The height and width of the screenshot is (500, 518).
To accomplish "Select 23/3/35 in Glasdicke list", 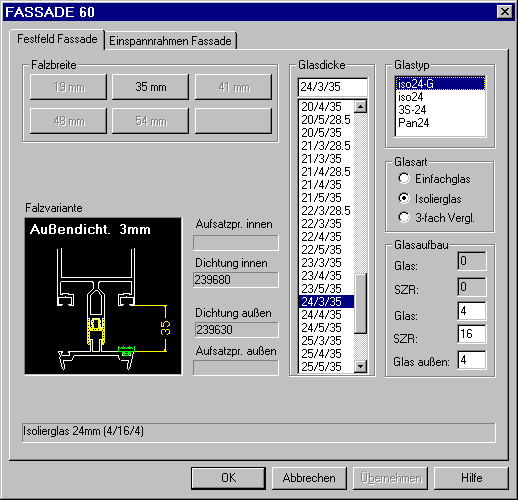I will pos(326,263).
